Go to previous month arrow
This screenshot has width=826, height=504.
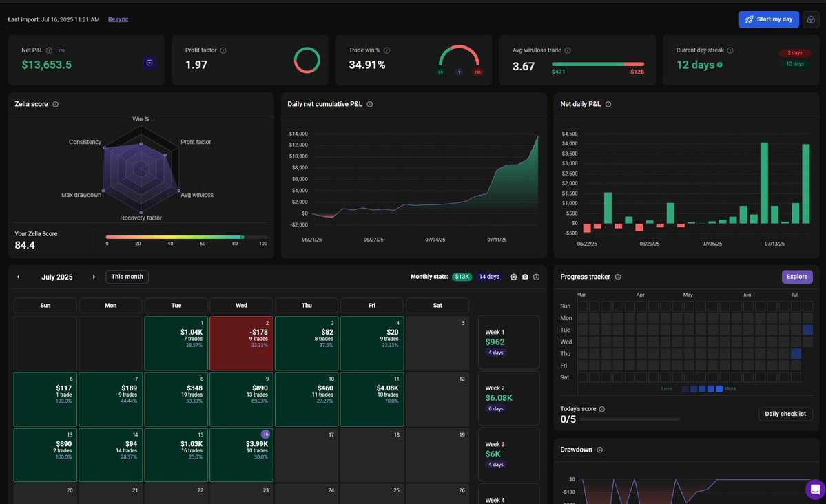pyautogui.click(x=18, y=277)
